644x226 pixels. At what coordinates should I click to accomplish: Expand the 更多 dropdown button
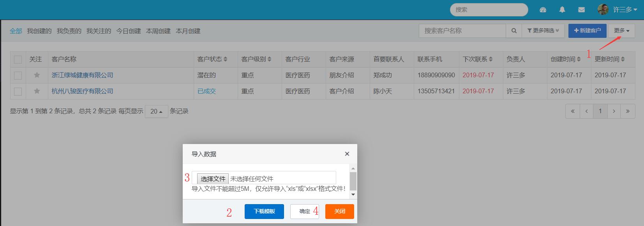point(621,30)
